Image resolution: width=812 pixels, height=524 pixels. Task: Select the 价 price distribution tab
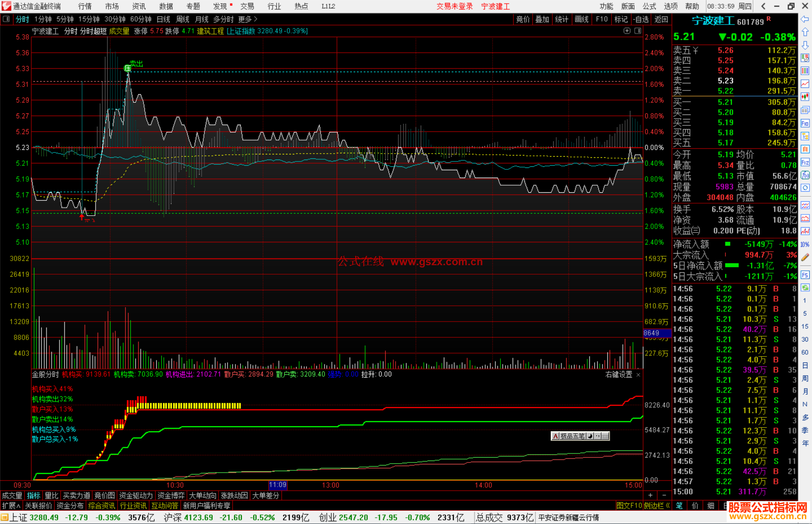point(695,506)
